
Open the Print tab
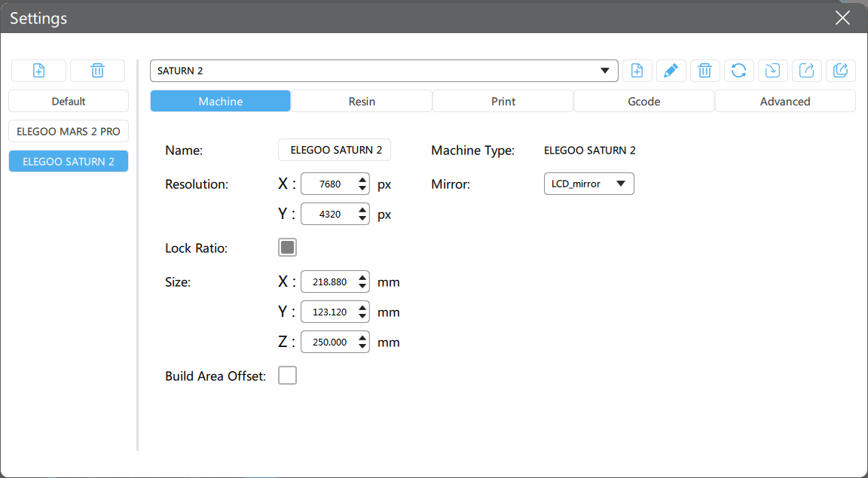click(x=503, y=101)
